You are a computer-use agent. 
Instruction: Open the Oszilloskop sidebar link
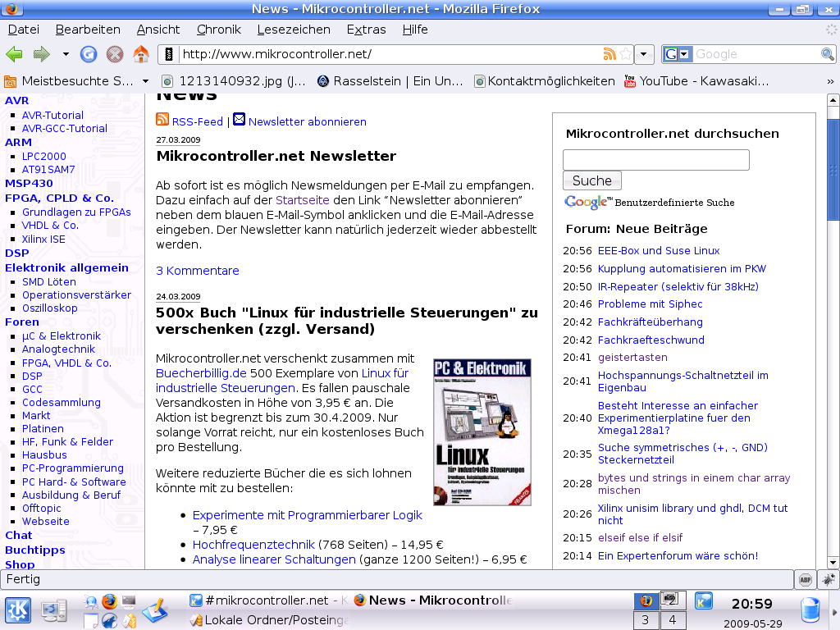click(x=50, y=308)
